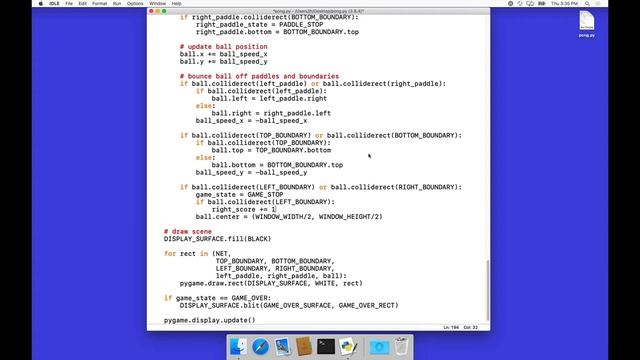Click the battery status icon in menu bar
The height and width of the screenshot is (360, 640).
tap(542, 3)
